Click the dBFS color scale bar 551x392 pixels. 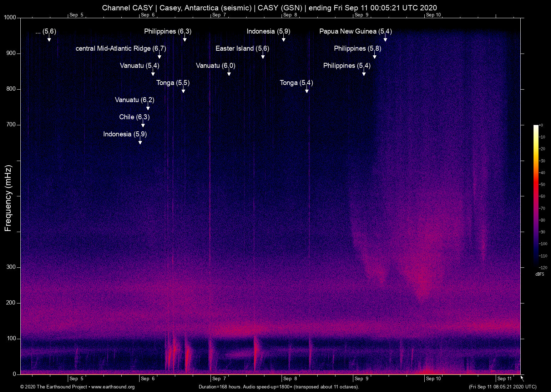pos(537,196)
